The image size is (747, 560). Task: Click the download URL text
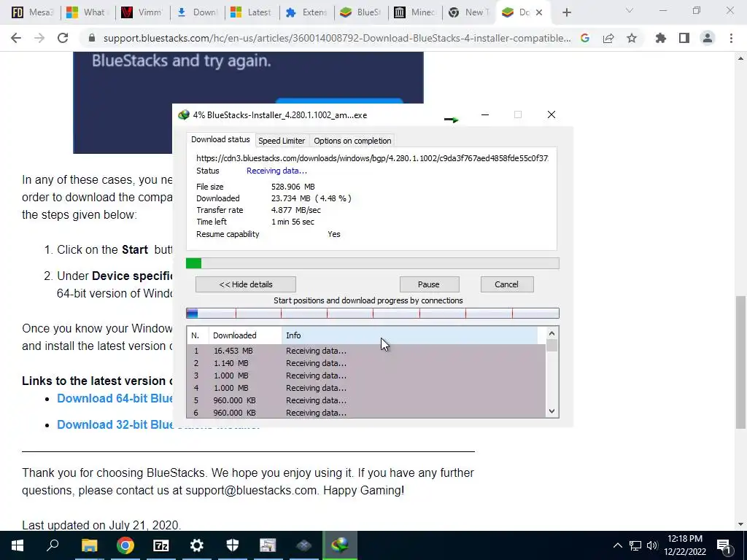[372, 157]
